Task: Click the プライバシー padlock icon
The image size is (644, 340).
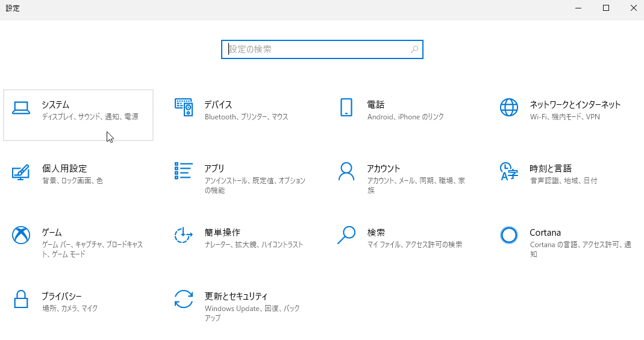Action: coord(21,299)
